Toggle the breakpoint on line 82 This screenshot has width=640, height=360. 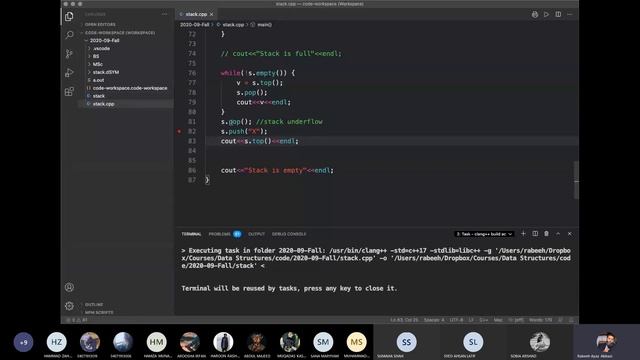179,131
